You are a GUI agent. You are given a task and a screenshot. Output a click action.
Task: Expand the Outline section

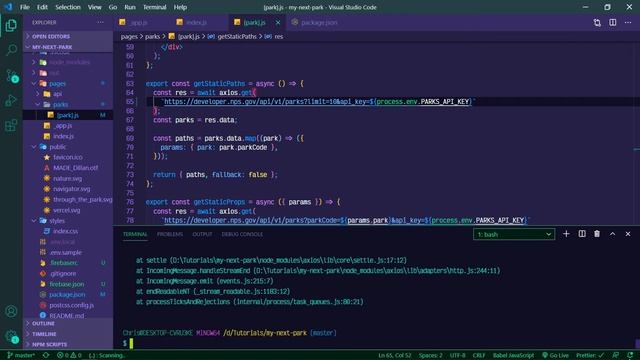coord(68,323)
